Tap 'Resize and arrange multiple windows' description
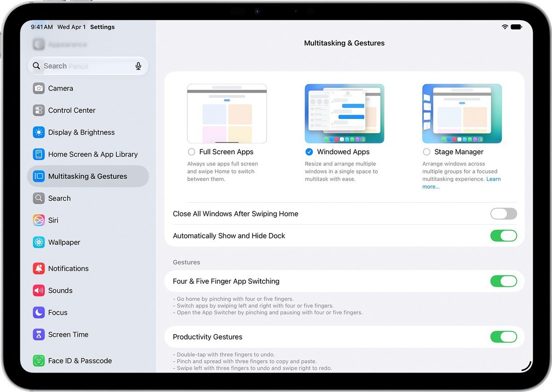This screenshot has height=392, width=552. [341, 171]
